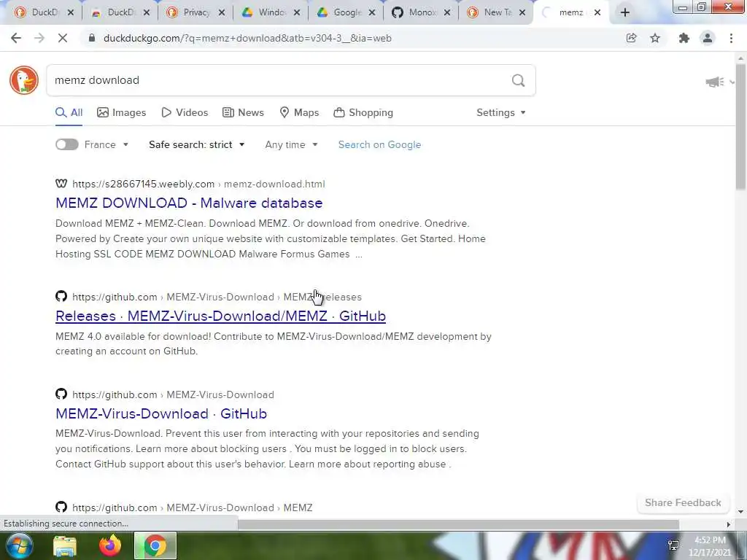The height and width of the screenshot is (560, 747).
Task: Click the browser address bar URL
Action: click(x=247, y=38)
